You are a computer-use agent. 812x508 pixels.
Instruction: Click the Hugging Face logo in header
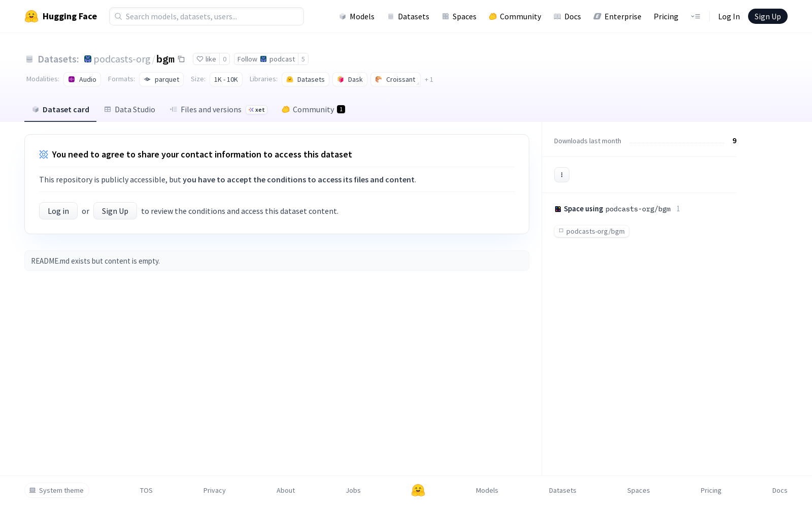point(60,16)
